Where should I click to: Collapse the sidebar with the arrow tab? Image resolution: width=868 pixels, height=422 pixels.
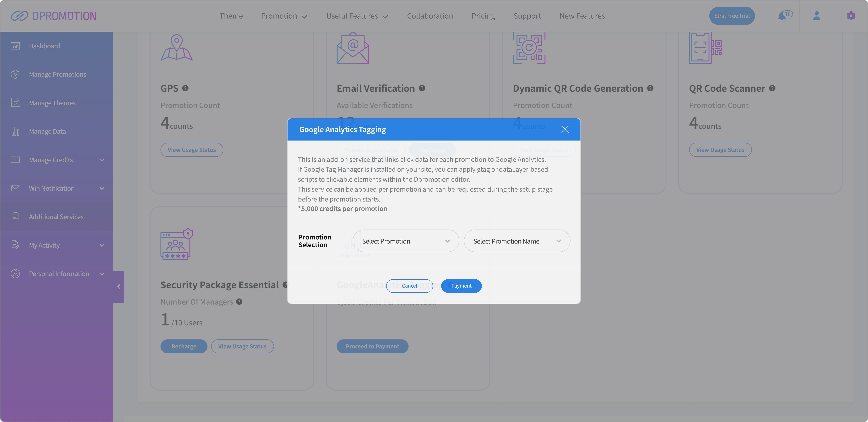119,287
